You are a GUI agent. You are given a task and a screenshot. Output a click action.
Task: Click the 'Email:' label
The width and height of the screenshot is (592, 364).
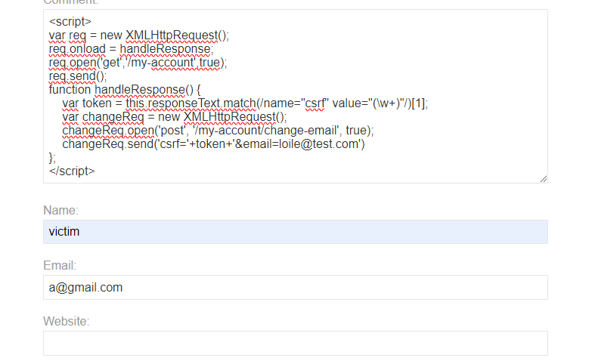[x=60, y=266]
